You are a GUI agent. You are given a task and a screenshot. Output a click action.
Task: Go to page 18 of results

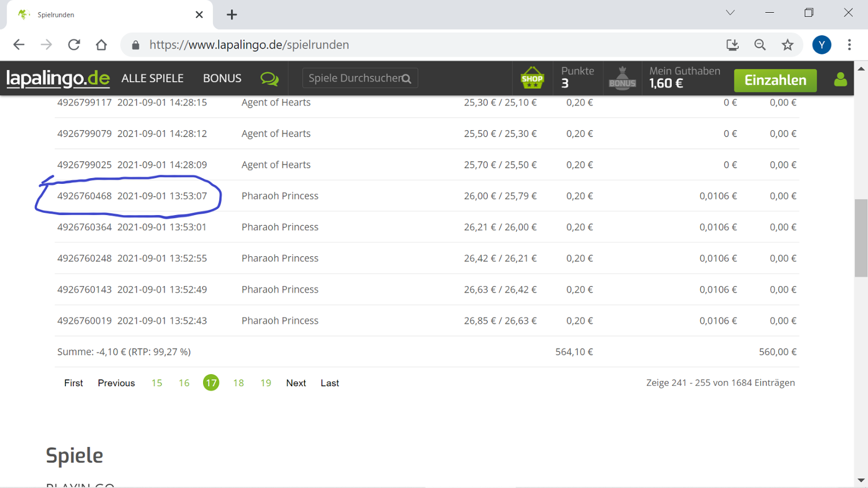coord(238,383)
